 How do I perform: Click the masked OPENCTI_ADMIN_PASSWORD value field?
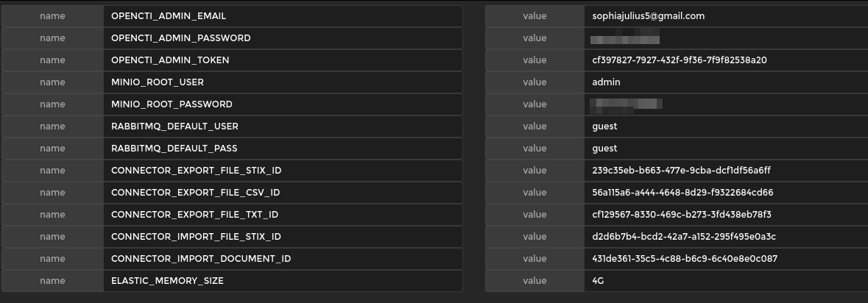click(725, 38)
